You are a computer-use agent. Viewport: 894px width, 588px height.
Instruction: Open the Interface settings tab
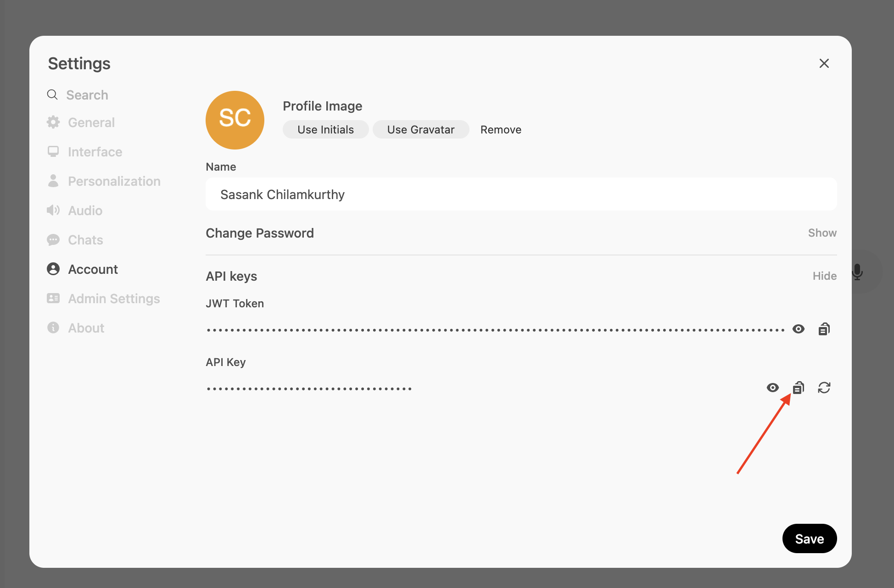[x=84, y=152]
